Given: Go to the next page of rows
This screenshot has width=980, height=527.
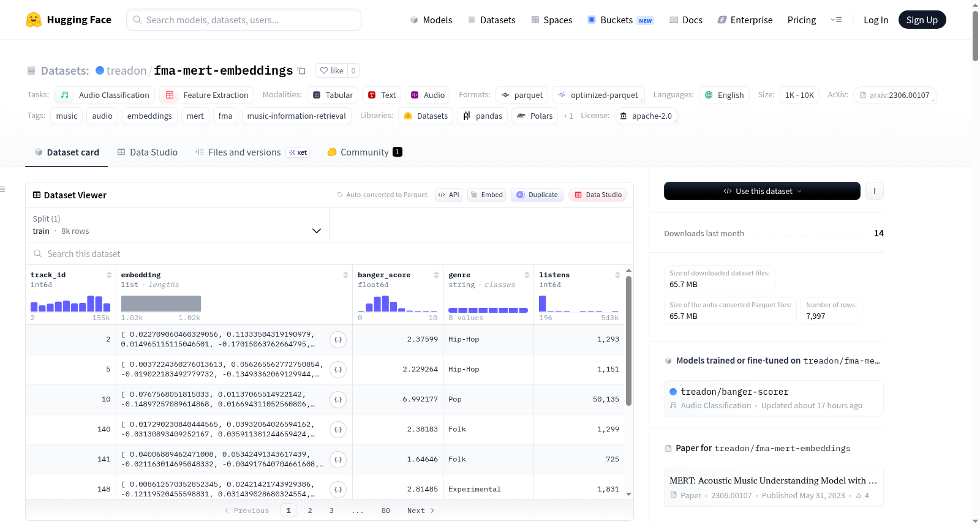Looking at the screenshot, I should click(421, 510).
